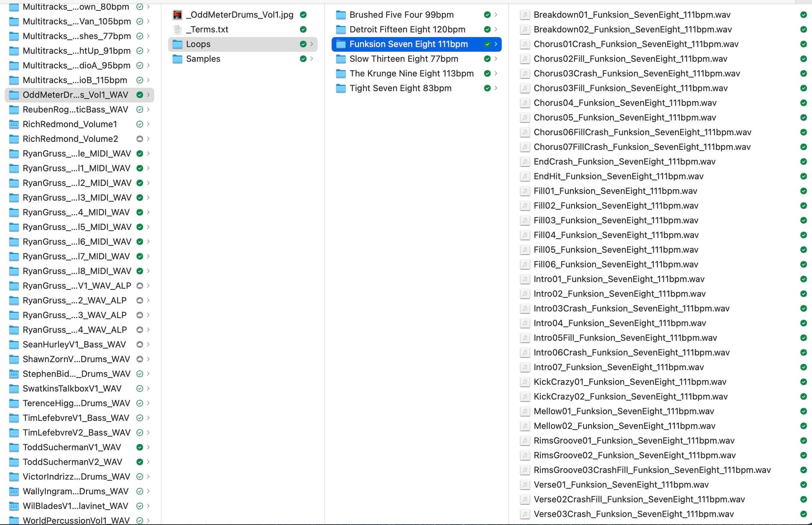Select Intro05Fill_Funksion_SevenEight_111bpm.wav file

pos(625,338)
